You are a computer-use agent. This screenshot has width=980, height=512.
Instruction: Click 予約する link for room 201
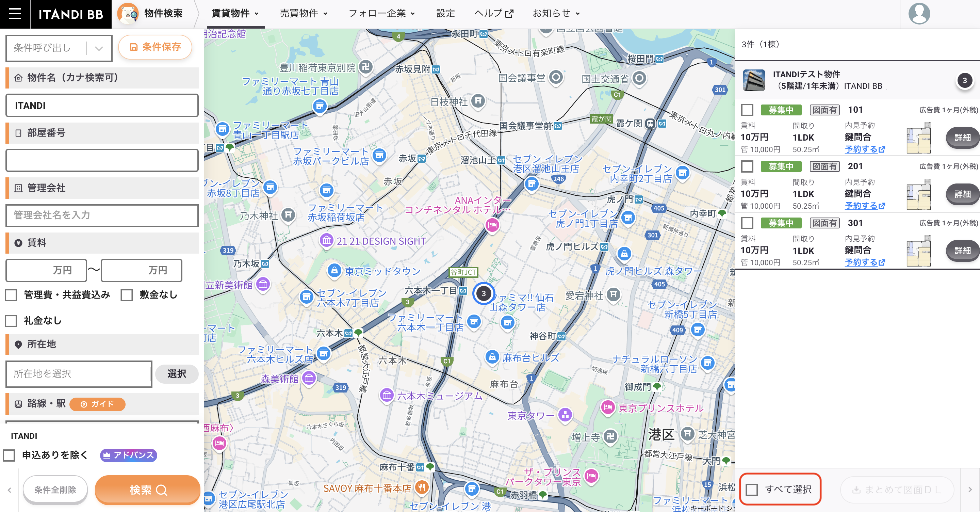click(x=865, y=206)
